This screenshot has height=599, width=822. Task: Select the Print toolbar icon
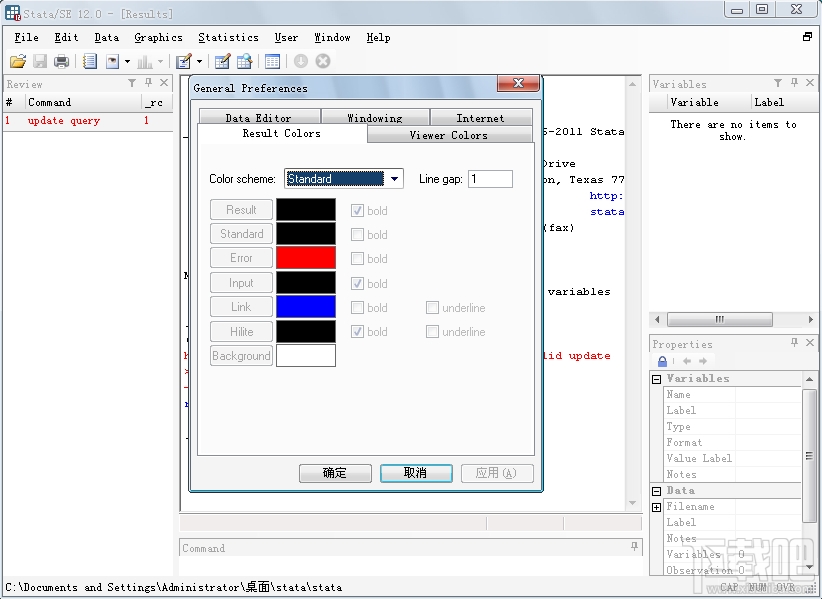(60, 60)
